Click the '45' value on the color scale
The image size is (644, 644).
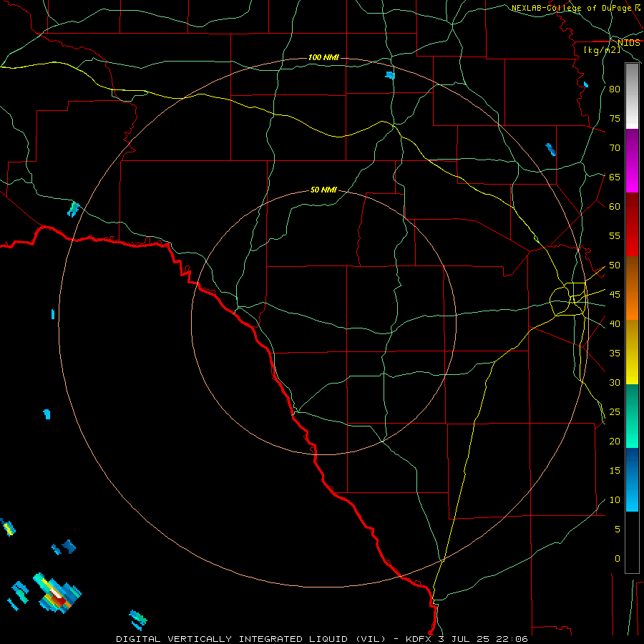pos(615,295)
